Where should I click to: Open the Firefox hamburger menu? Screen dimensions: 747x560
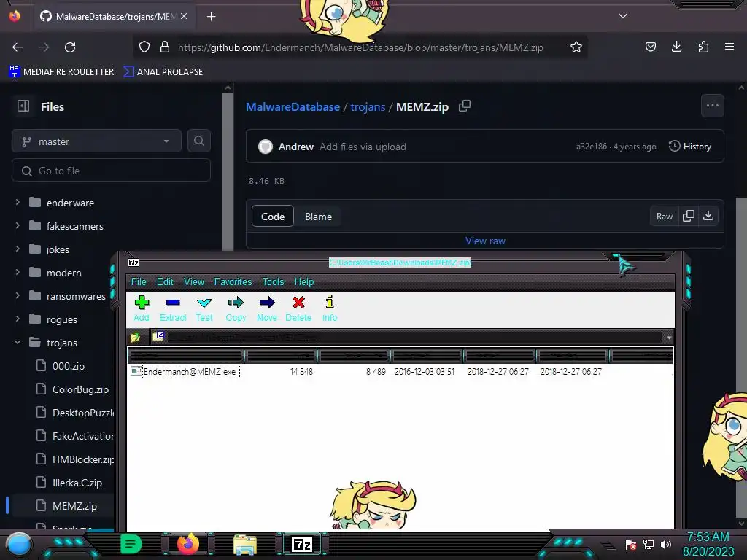pos(729,47)
